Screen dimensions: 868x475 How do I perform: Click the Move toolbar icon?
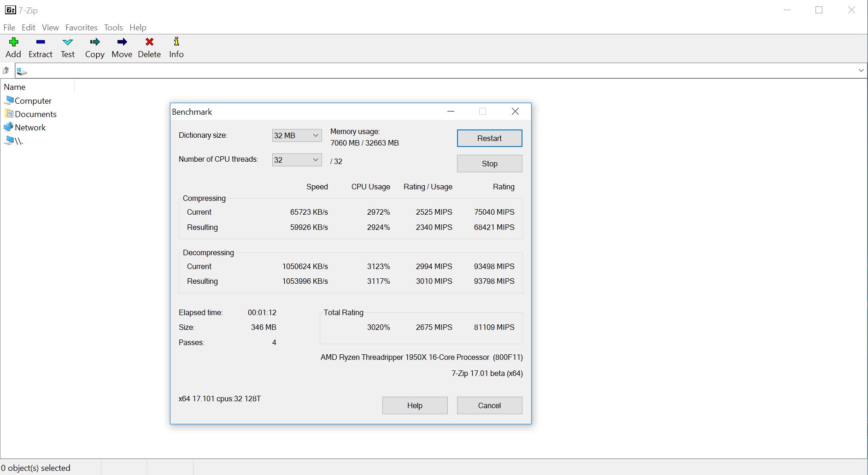[x=122, y=42]
